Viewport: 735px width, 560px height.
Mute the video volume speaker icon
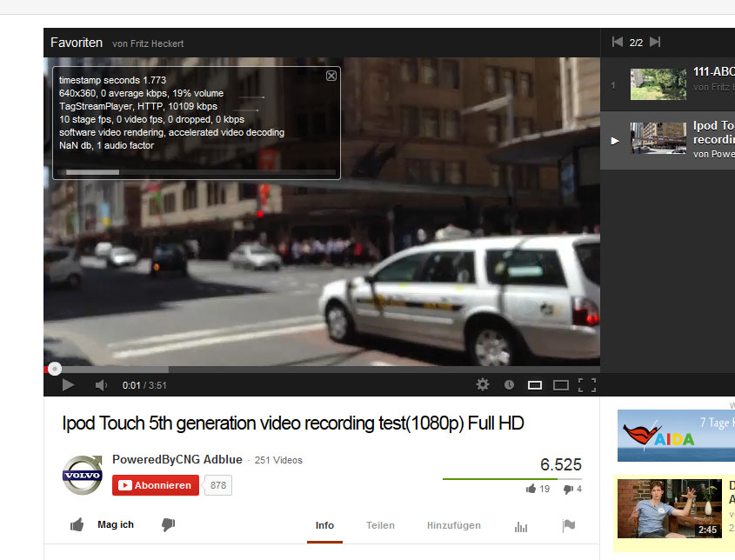point(101,385)
